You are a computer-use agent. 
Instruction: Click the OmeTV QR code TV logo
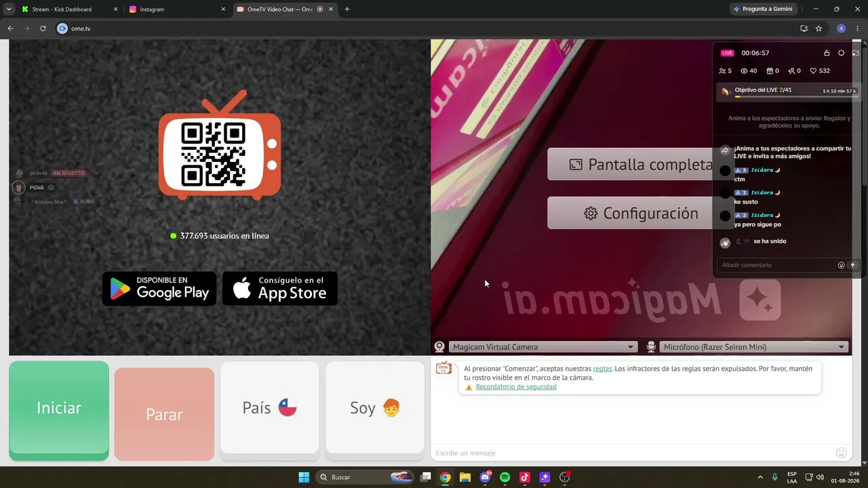click(220, 145)
